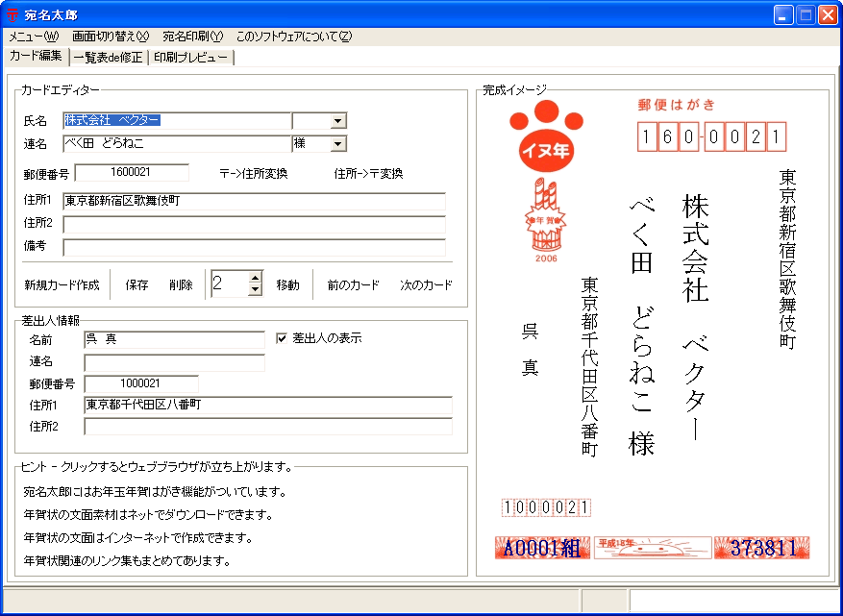Click the 160-0021 postal code boxes on preview
The width and height of the screenshot is (843, 616).
tap(712, 137)
